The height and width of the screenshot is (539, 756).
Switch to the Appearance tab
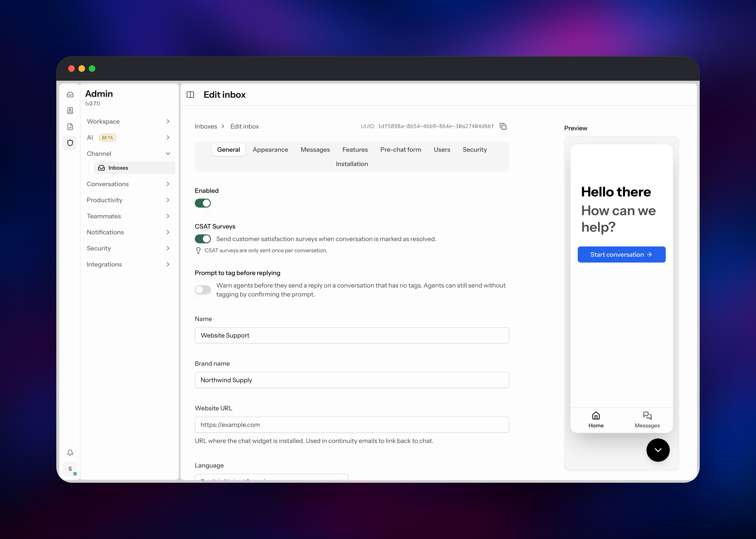(x=270, y=150)
